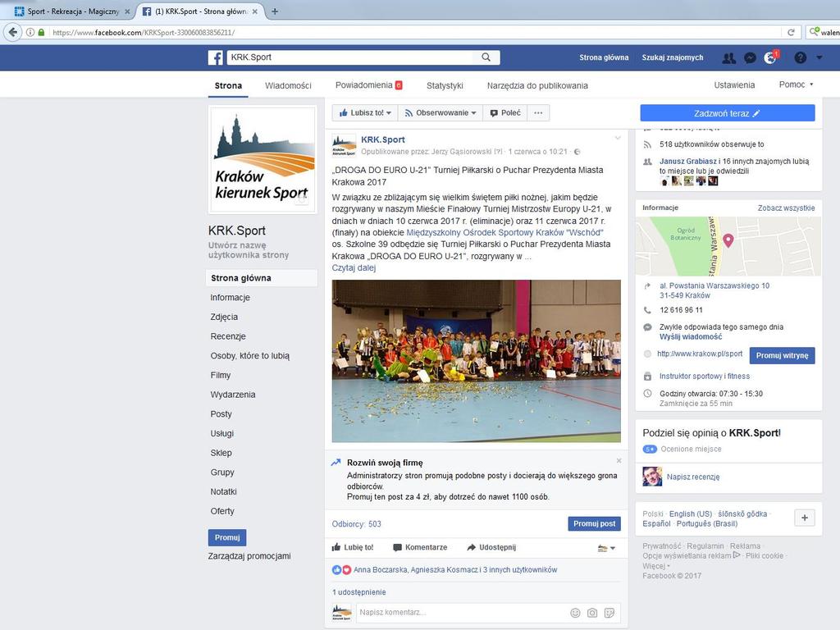This screenshot has height=630, width=840.
Task: Click Udostępnij under the post
Action: [x=491, y=547]
